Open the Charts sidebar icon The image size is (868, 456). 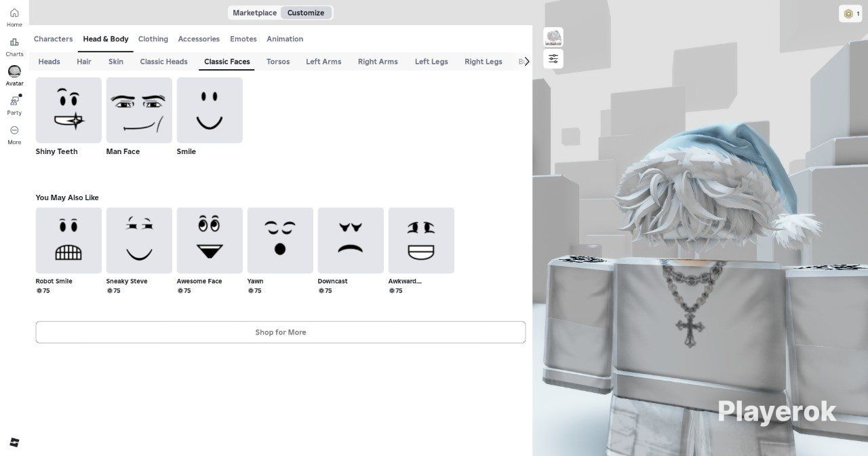14,42
